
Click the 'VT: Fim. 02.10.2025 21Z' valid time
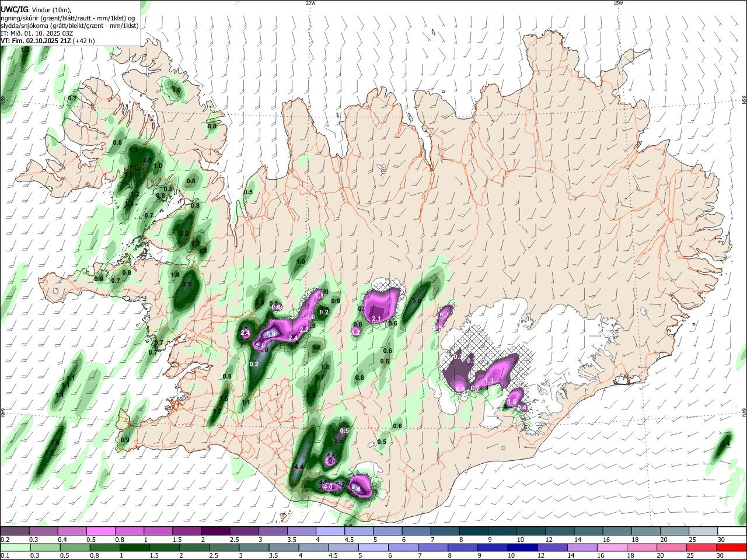(x=36, y=41)
